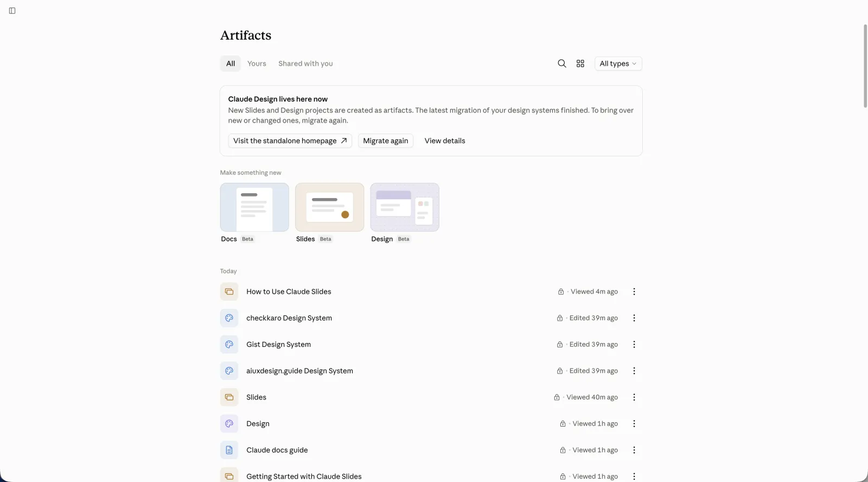868x482 pixels.
Task: Select the Shared with you tab
Action: pos(305,64)
